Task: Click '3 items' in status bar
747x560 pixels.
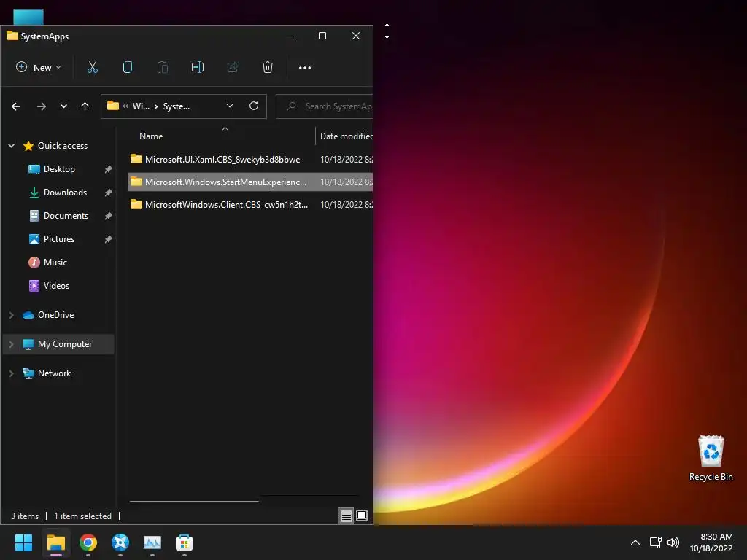Action: click(25, 516)
